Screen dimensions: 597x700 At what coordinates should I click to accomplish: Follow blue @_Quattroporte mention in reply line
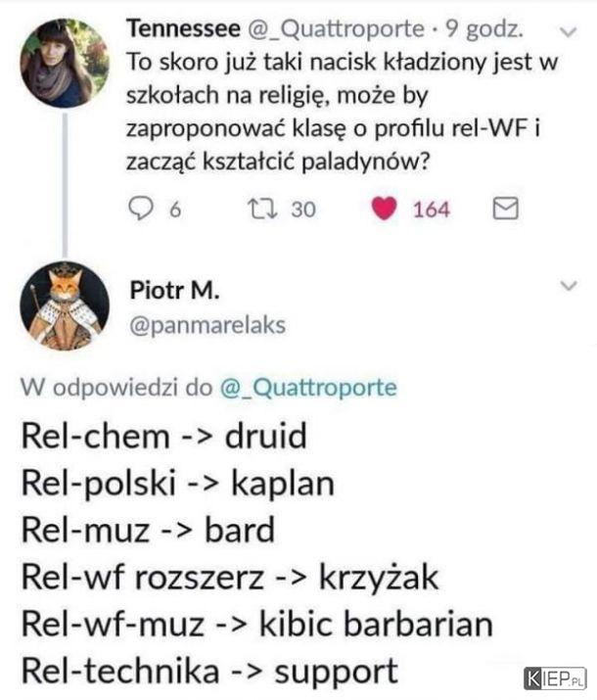pos(308,387)
